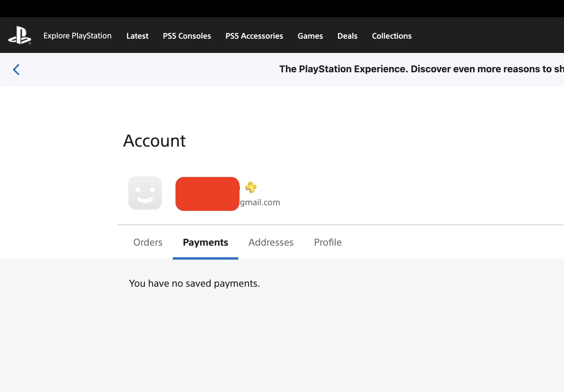The image size is (564, 392).
Task: Browse PS5 Accessories
Action: pyautogui.click(x=254, y=36)
